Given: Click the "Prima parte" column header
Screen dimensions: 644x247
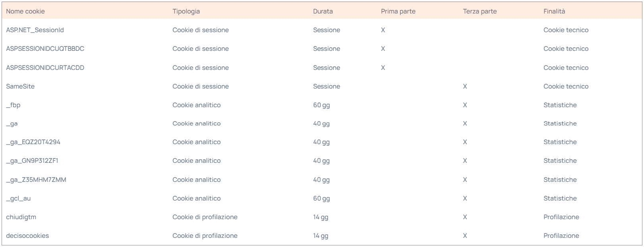Looking at the screenshot, I should click(398, 12).
